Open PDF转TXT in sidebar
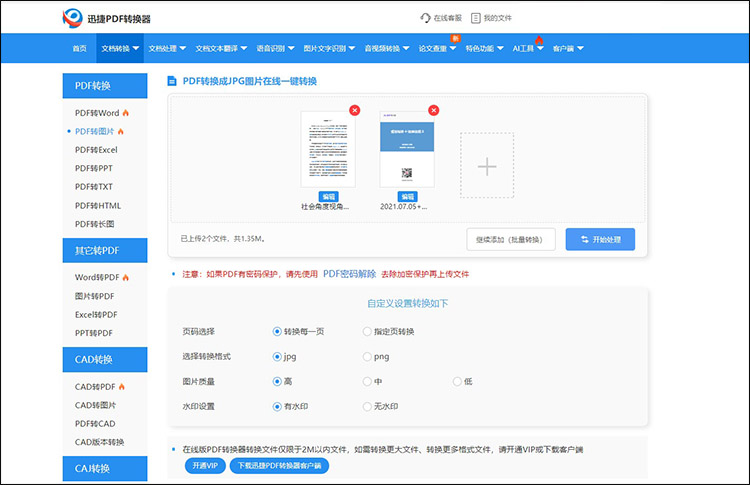 94,187
